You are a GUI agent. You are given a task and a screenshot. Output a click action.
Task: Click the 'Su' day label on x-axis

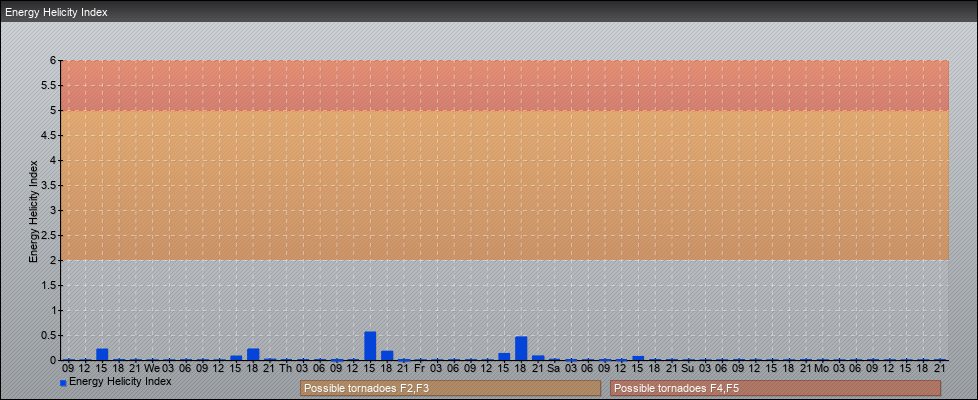688,368
